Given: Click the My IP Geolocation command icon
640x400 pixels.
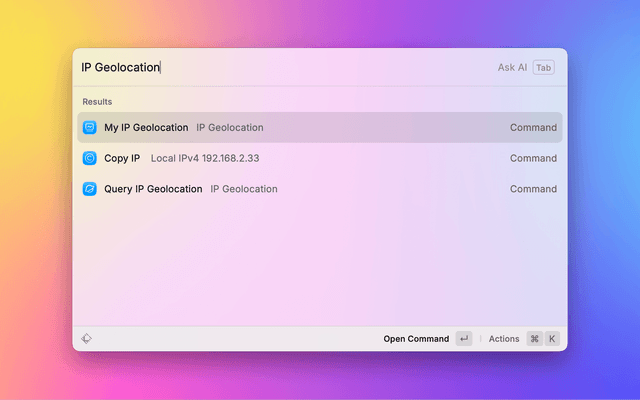Looking at the screenshot, I should [x=90, y=128].
